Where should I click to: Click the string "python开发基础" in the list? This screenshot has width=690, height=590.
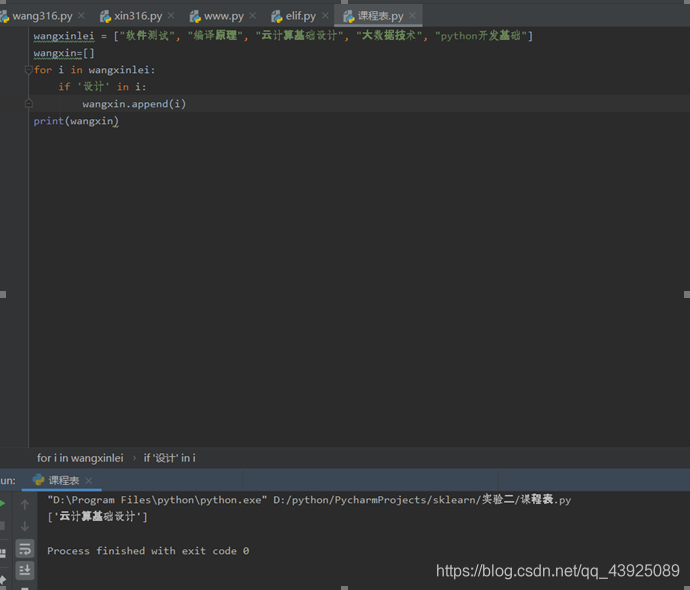coord(481,36)
